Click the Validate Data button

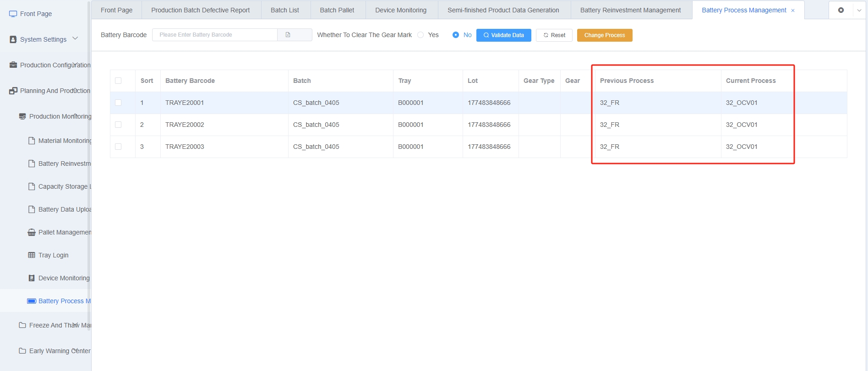pyautogui.click(x=504, y=35)
